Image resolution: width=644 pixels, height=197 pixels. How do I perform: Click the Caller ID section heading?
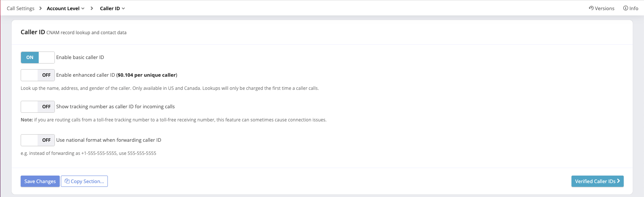tap(33, 32)
